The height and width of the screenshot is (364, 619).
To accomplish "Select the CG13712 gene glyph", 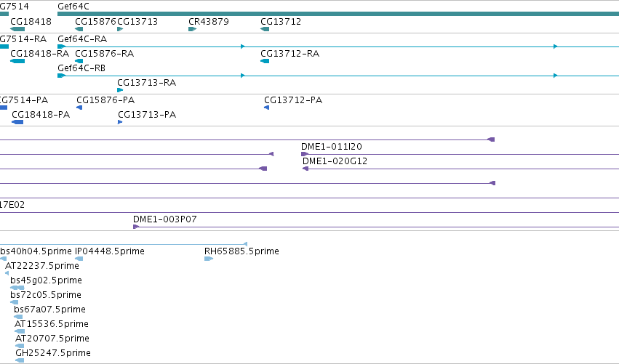I will [265, 29].
